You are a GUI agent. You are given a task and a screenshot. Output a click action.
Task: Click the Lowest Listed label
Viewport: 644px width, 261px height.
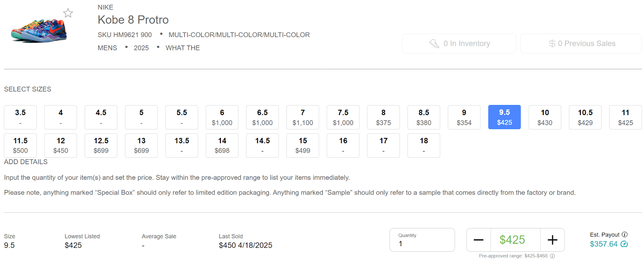point(82,236)
